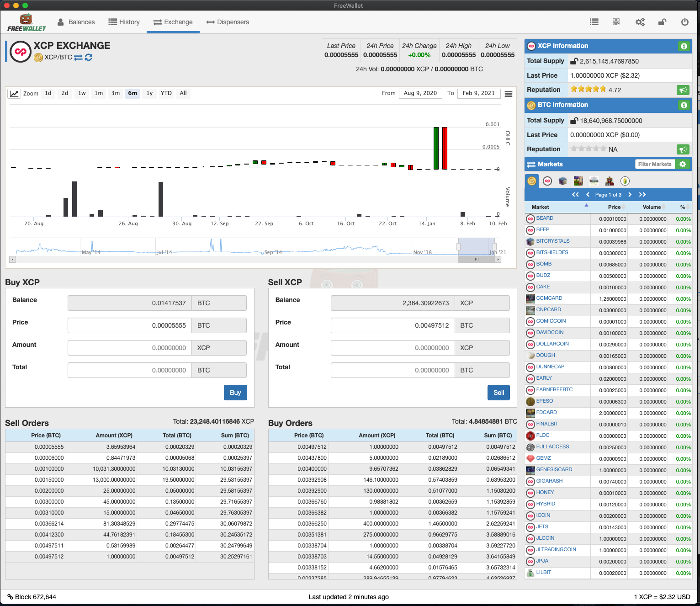Click the Sell button

pyautogui.click(x=498, y=393)
